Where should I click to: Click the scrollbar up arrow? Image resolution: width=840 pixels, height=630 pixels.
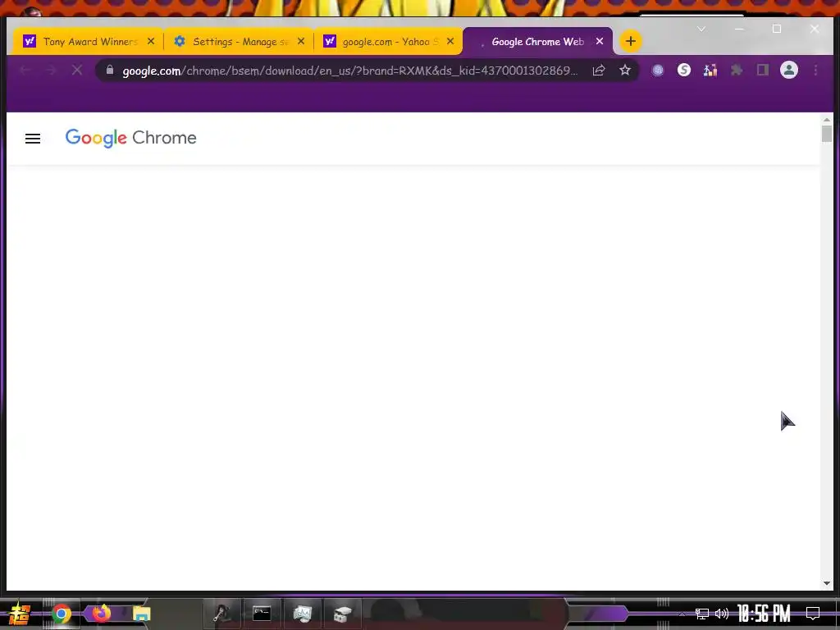827,120
